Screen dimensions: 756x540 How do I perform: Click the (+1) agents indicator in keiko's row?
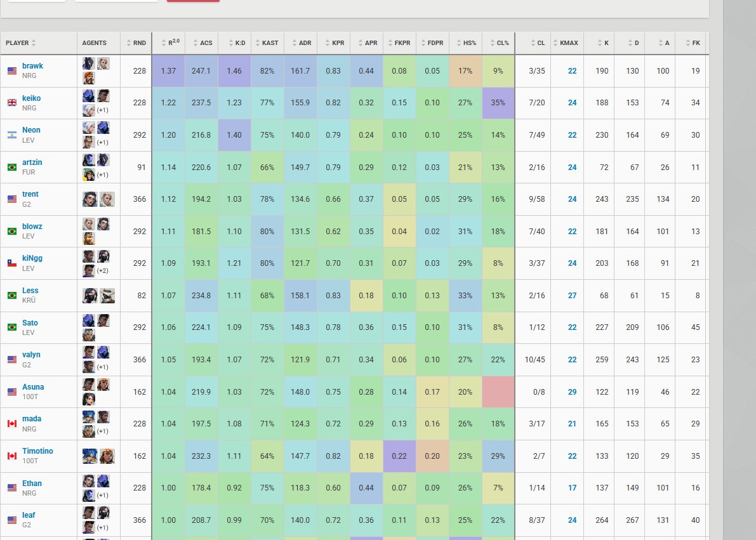pos(102,110)
